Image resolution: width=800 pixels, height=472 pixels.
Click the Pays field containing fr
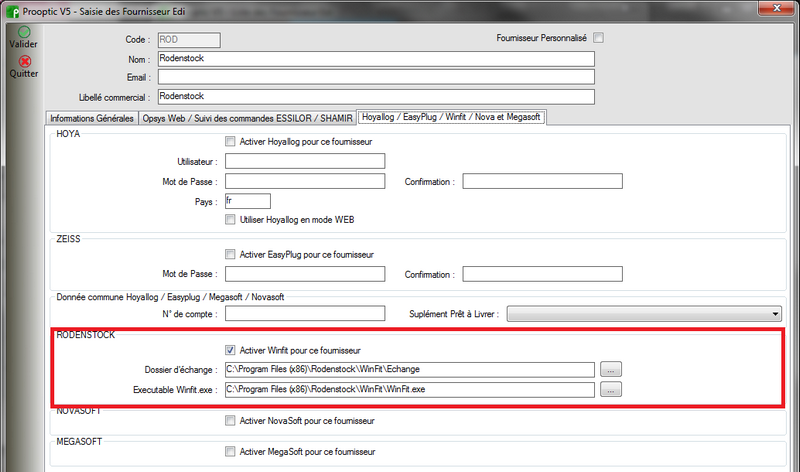248,201
